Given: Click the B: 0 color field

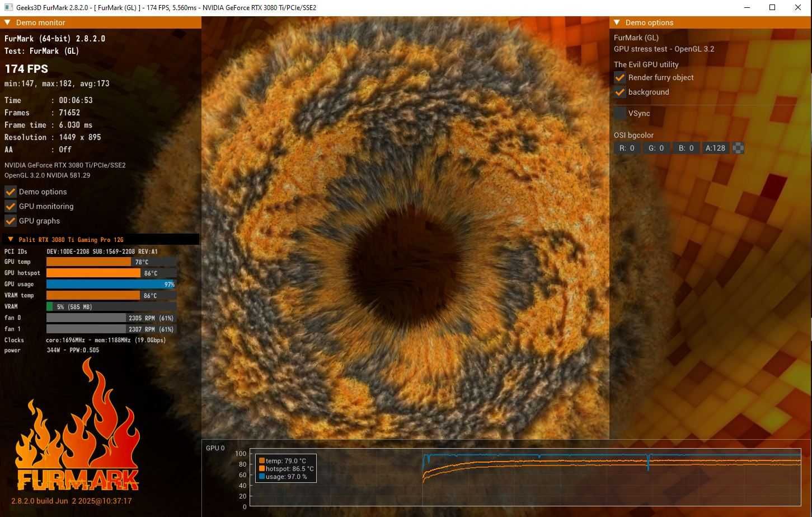Looking at the screenshot, I should point(686,148).
